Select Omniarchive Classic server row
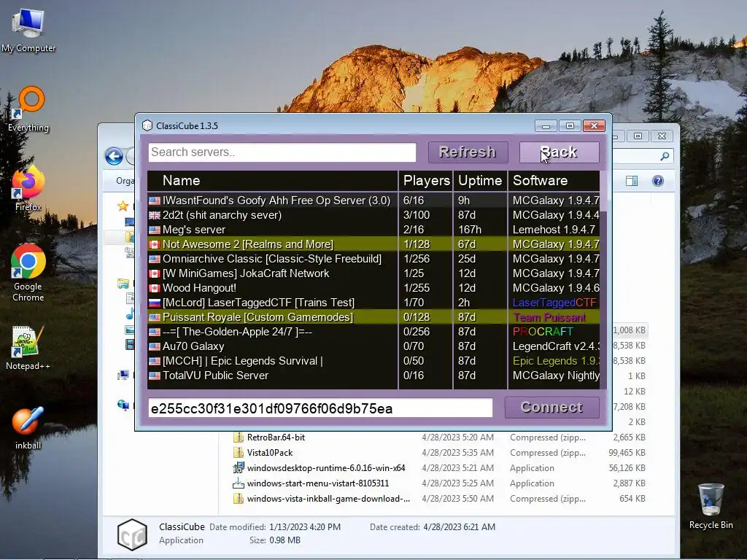Viewport: 747px width, 560px height. click(x=373, y=259)
